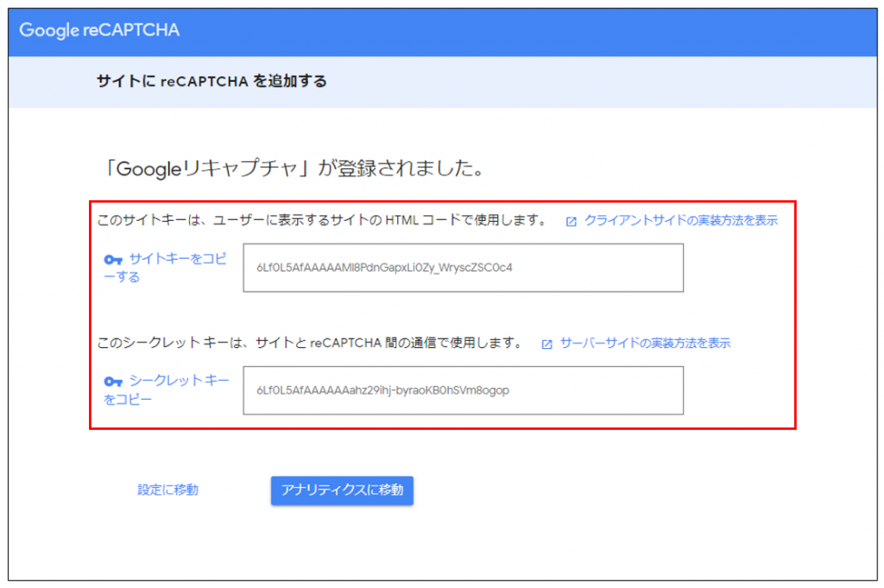884x588 pixels.
Task: Go to settings via 設定に移動
Action: (167, 490)
